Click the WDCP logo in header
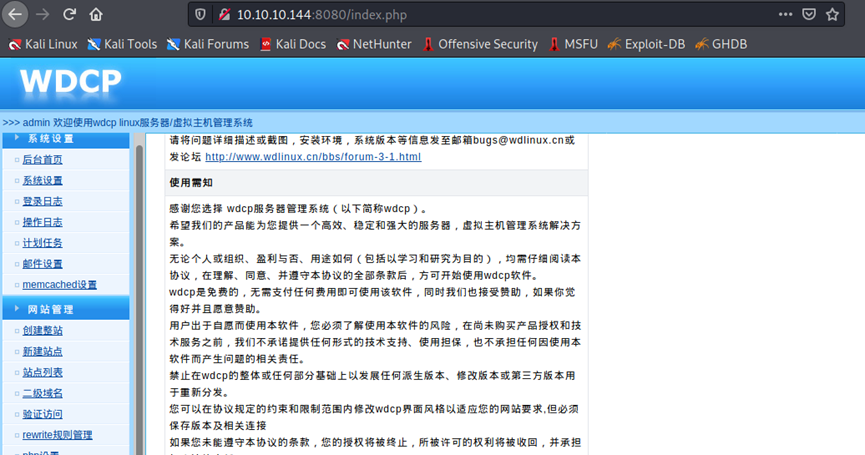Screen dimensions: 865x455 (71, 83)
